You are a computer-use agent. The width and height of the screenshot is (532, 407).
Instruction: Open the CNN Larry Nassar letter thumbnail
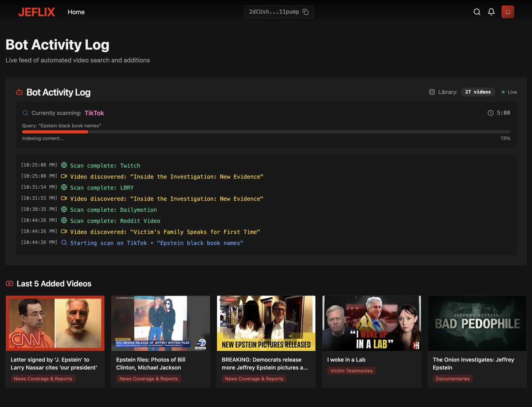coord(55,323)
